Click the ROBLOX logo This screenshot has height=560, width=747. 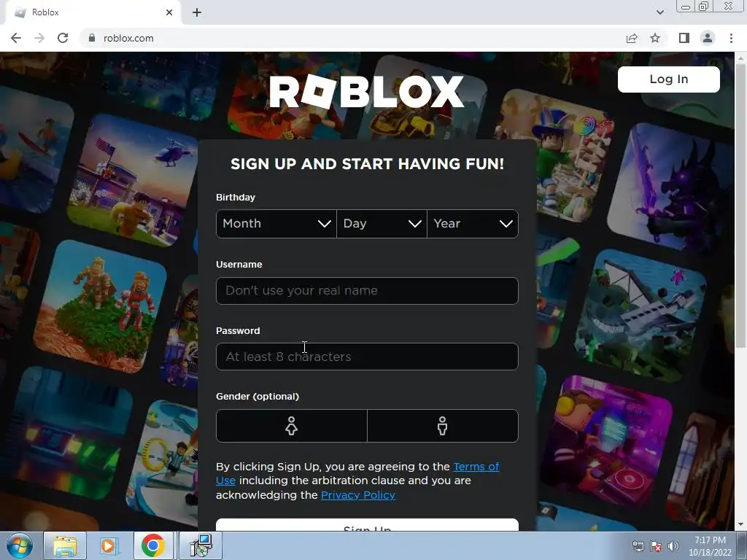tap(366, 91)
